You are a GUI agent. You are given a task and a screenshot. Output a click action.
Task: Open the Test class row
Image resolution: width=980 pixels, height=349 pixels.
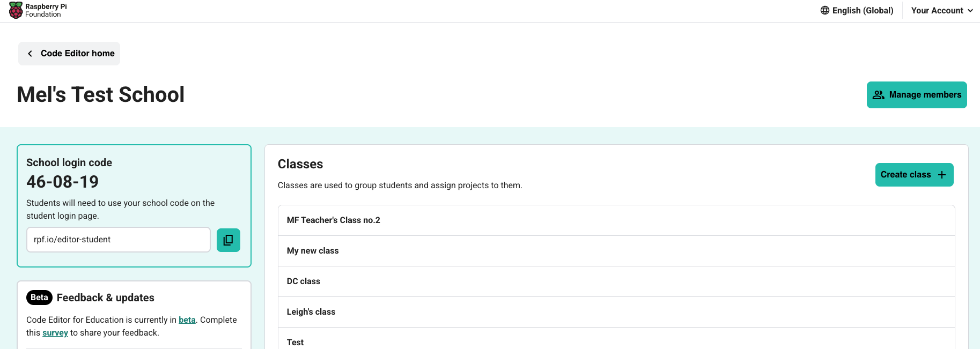click(x=616, y=341)
